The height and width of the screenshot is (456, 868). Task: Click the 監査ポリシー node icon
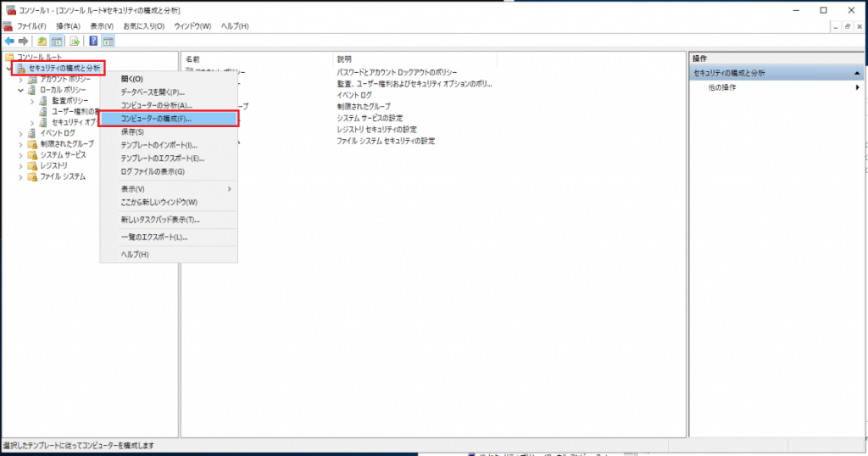(43, 101)
